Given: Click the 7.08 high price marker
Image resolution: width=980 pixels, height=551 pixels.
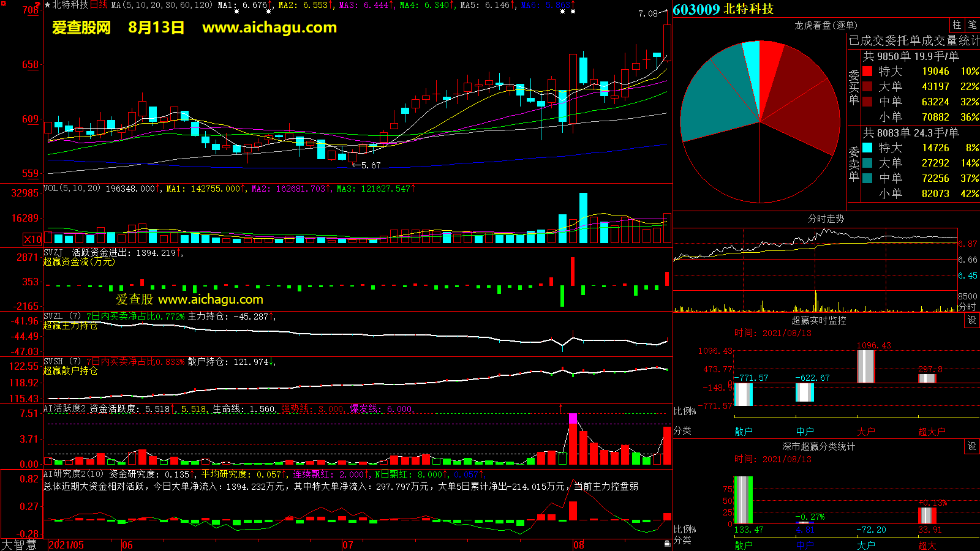Looking at the screenshot, I should (x=648, y=13).
